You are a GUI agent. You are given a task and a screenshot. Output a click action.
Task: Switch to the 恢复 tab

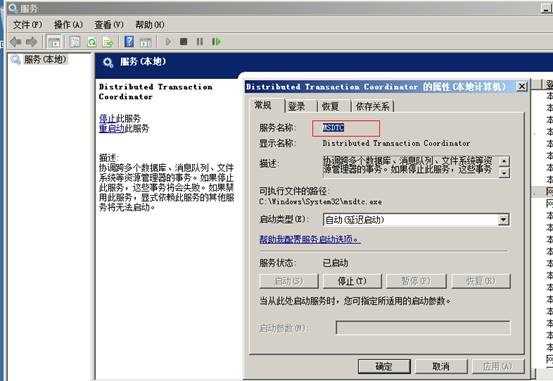(x=330, y=106)
